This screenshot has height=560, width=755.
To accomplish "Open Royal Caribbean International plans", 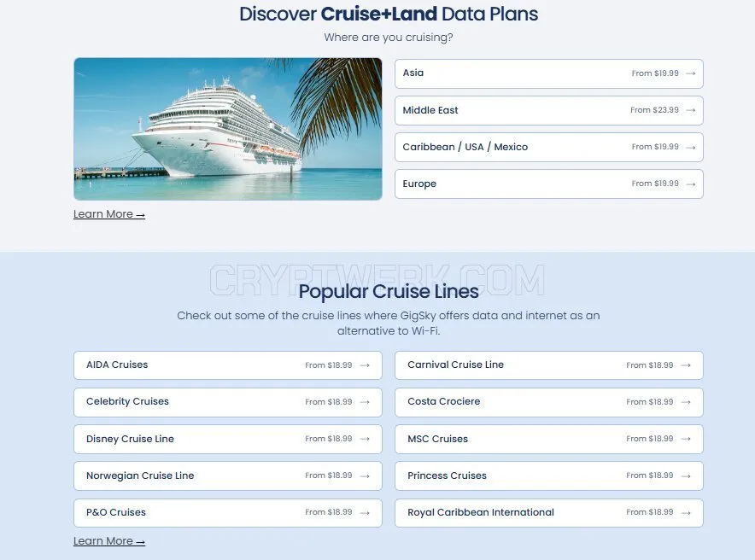I will point(549,513).
